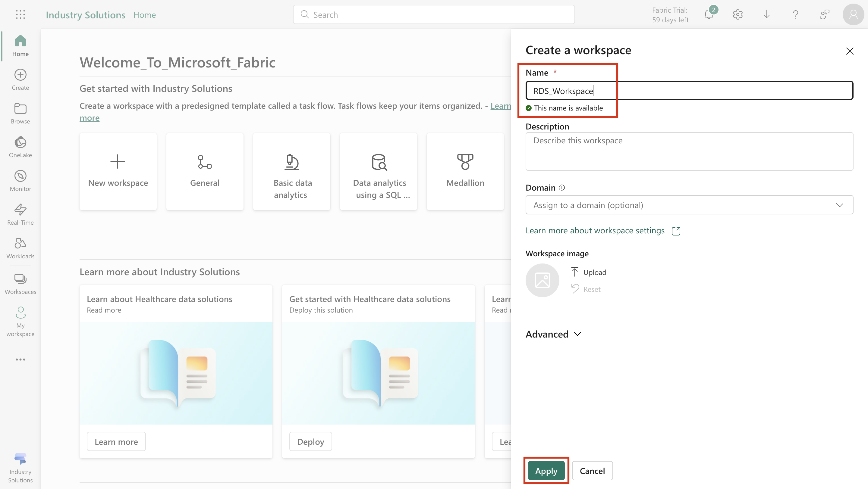Click the Deploy button
The height and width of the screenshot is (489, 868).
click(310, 441)
